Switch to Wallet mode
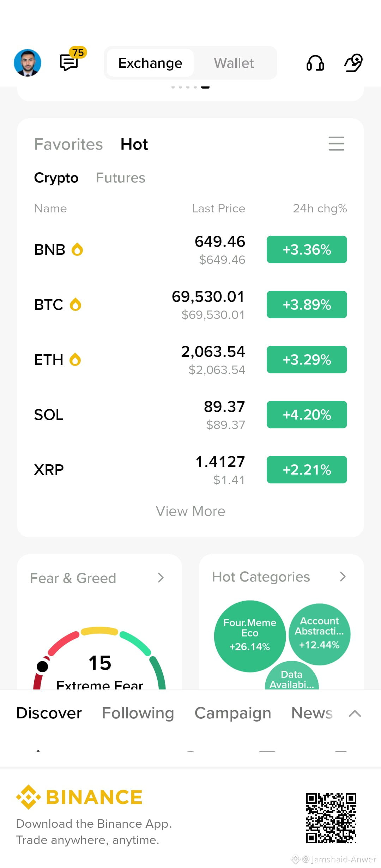The height and width of the screenshot is (868, 381). 234,63
